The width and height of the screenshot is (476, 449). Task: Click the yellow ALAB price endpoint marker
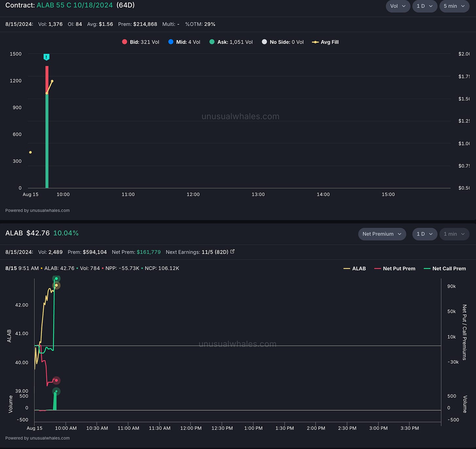coord(56,285)
